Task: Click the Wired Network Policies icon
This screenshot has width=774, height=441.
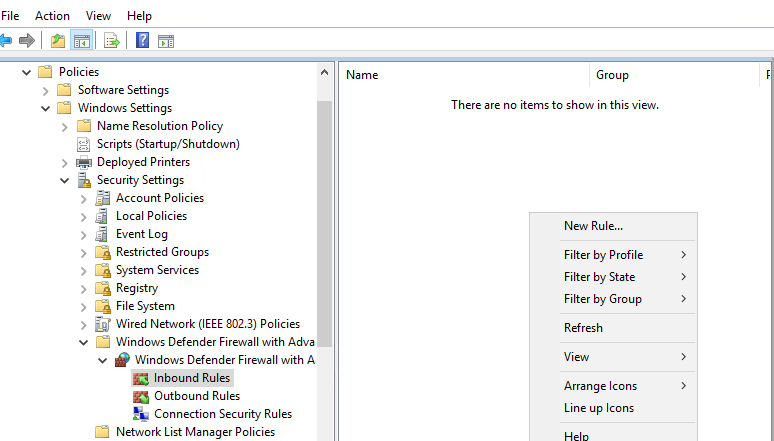Action: point(103,324)
